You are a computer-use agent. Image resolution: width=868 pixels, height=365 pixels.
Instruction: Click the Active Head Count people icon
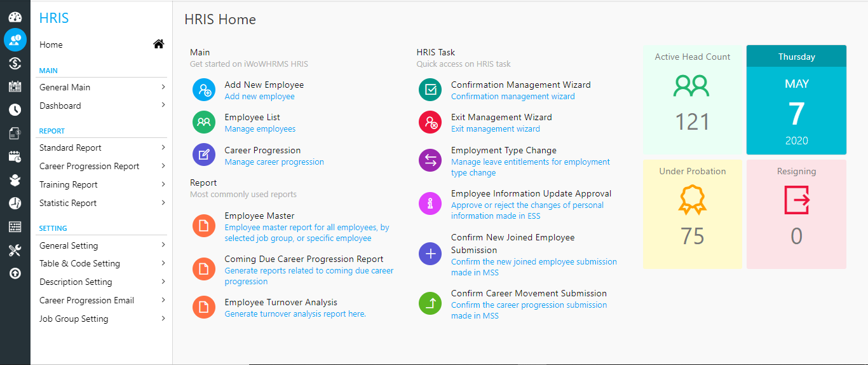(x=692, y=86)
